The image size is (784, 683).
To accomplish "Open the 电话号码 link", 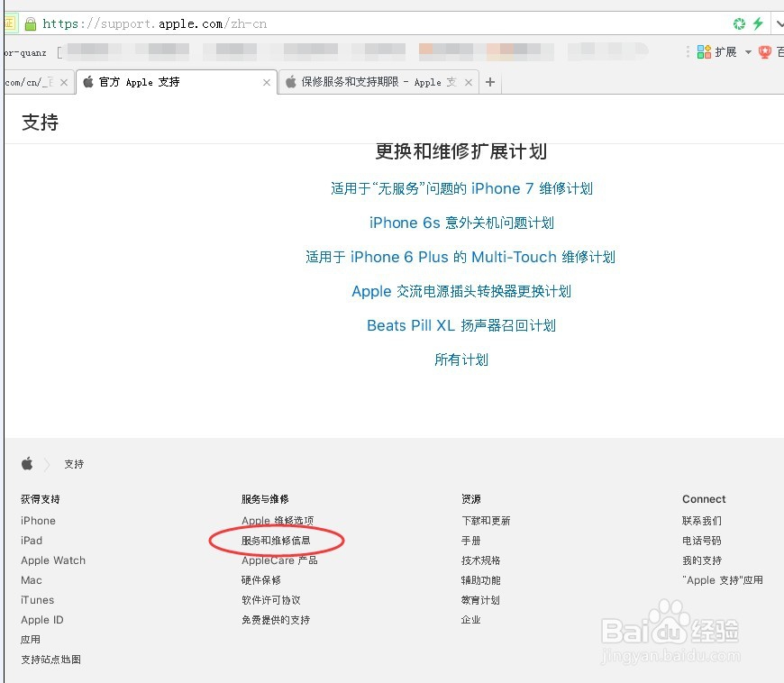I will [x=701, y=541].
